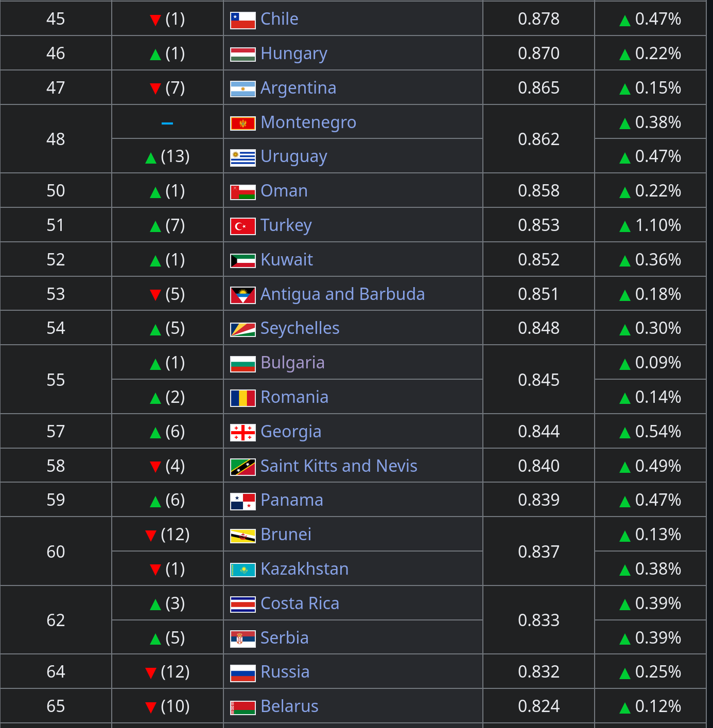Screen dimensions: 713x728
Task: Select Uruguay's rank change (13) cell
Action: [167, 156]
